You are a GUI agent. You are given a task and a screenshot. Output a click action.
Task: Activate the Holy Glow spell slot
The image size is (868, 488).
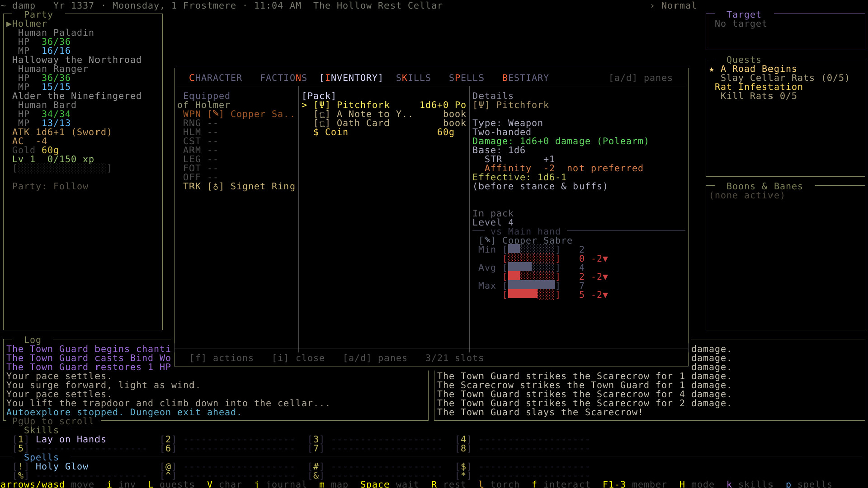[51, 466]
